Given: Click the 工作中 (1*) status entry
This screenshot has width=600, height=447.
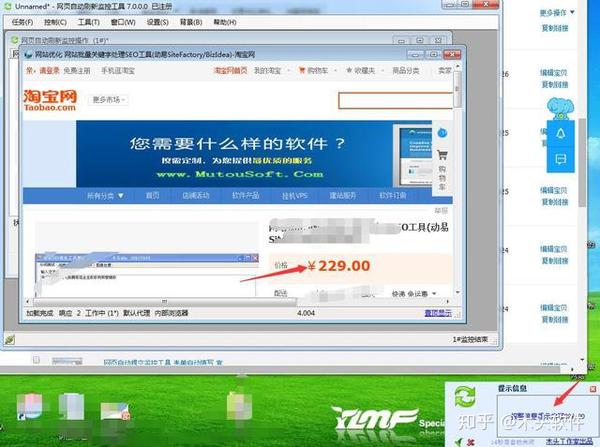Looking at the screenshot, I should click(x=101, y=313).
